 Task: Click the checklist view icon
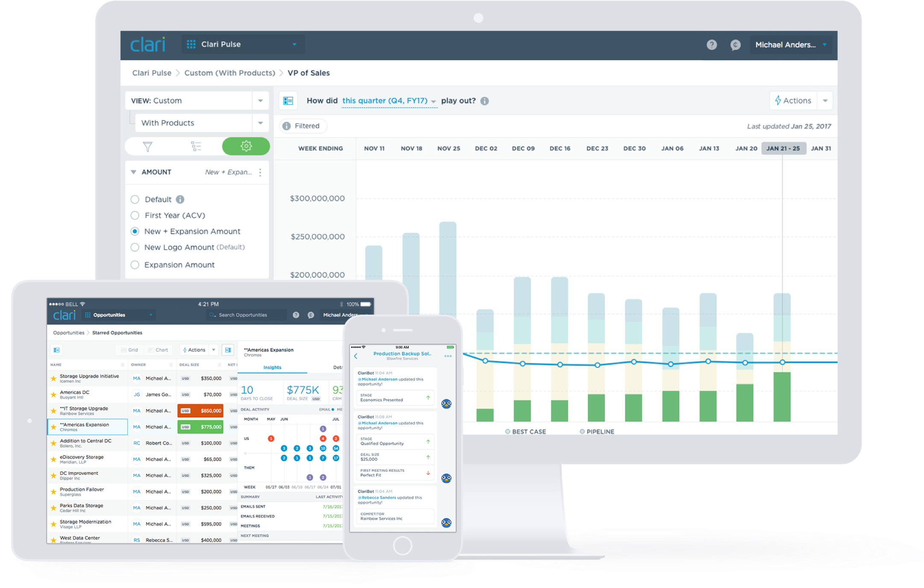point(196,147)
